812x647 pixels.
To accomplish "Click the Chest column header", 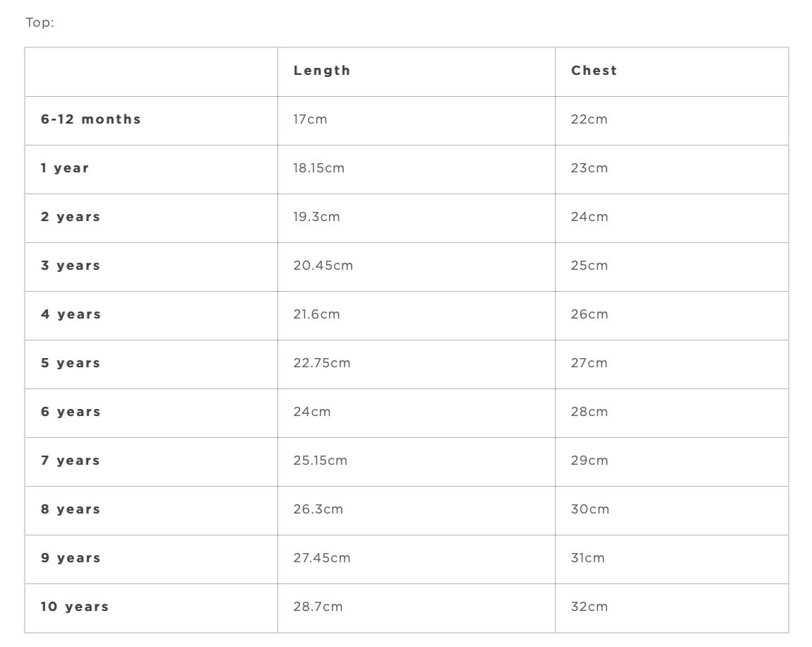I will click(594, 71).
